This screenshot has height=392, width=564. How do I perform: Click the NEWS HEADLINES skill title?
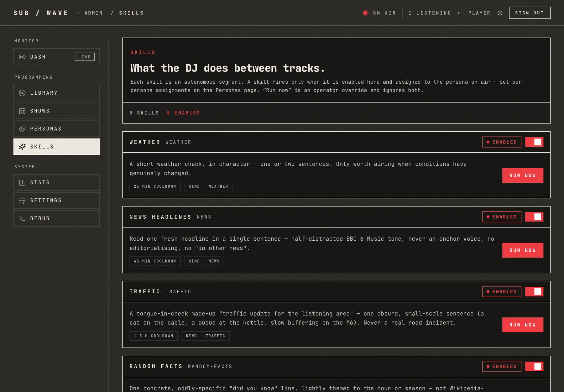(160, 217)
